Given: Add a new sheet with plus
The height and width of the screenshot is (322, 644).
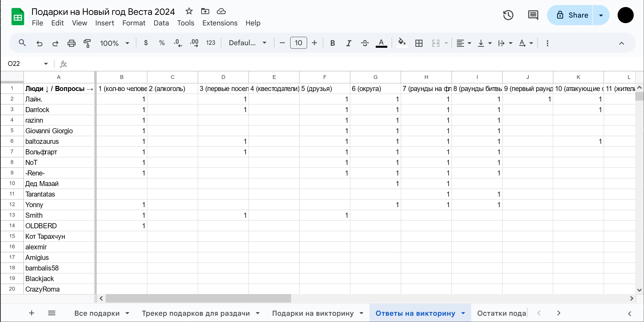Looking at the screenshot, I should [32, 313].
